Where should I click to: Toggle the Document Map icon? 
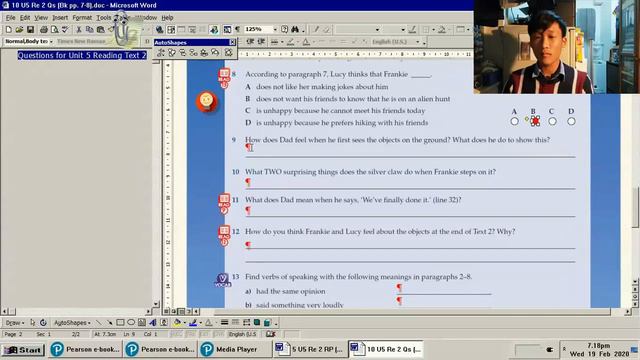coord(227,29)
